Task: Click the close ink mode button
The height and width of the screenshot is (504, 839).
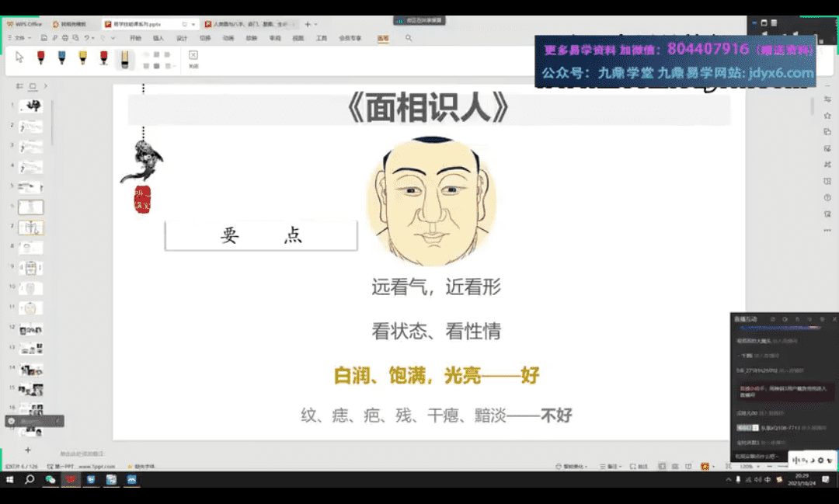Action: (193, 58)
